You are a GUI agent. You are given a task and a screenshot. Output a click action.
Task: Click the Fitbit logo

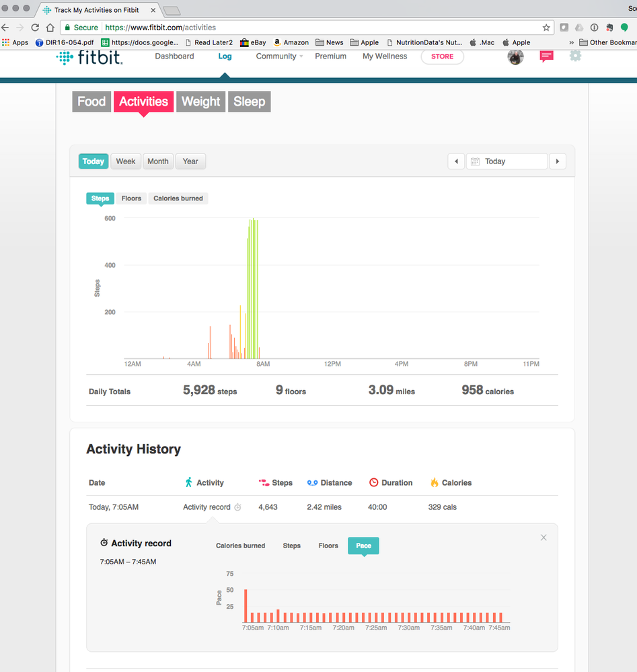click(x=89, y=58)
